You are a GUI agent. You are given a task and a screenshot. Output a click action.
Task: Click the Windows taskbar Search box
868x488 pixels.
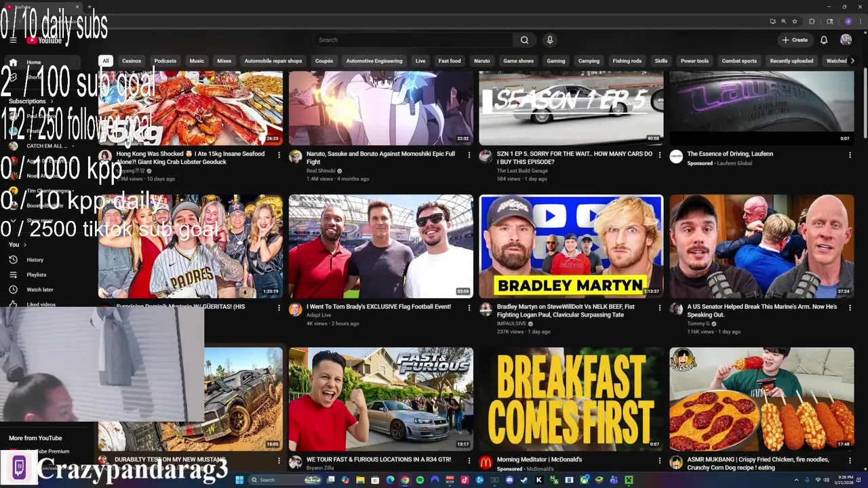[285, 480]
